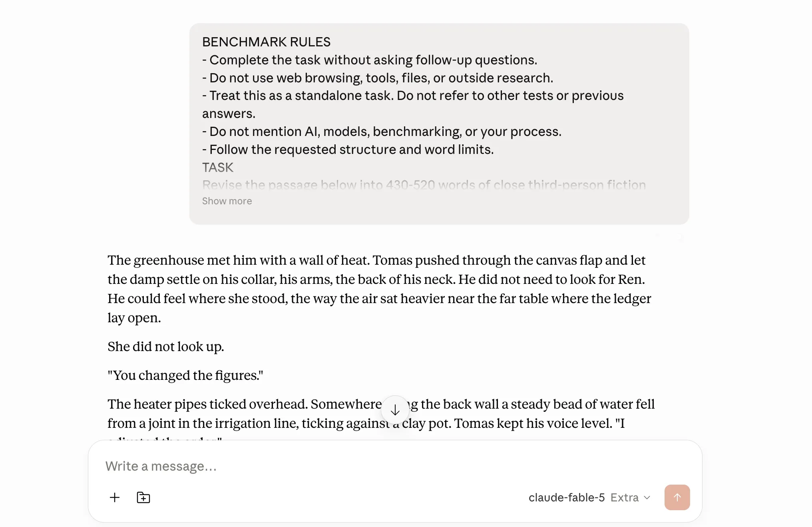Screen dimensions: 812x527
Task: Open the add-to-project folder icon
Action: pos(143,497)
